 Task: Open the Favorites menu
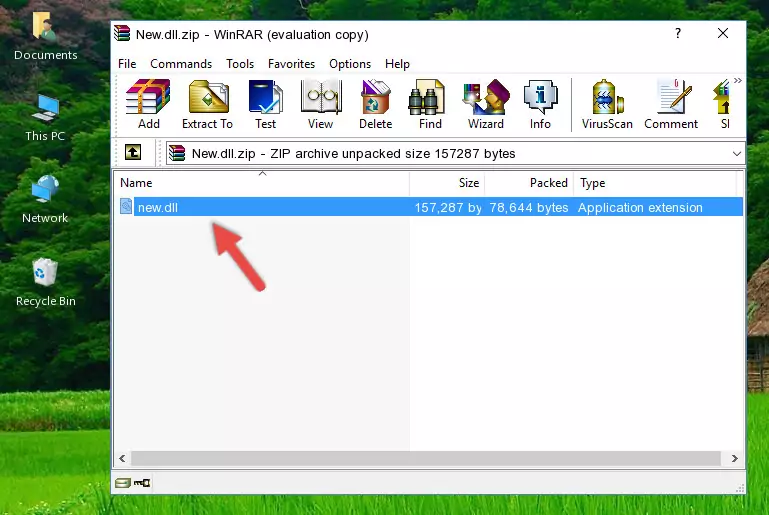291,64
